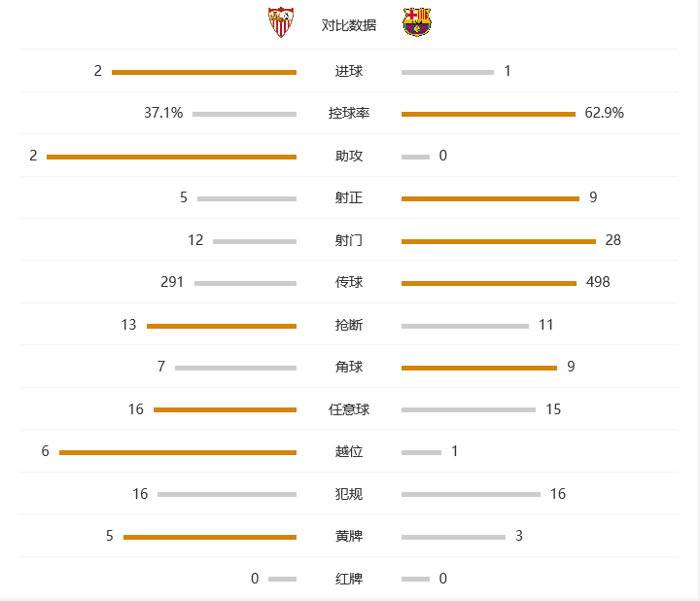
Task: Select the 传球 stat label
Action: (349, 282)
